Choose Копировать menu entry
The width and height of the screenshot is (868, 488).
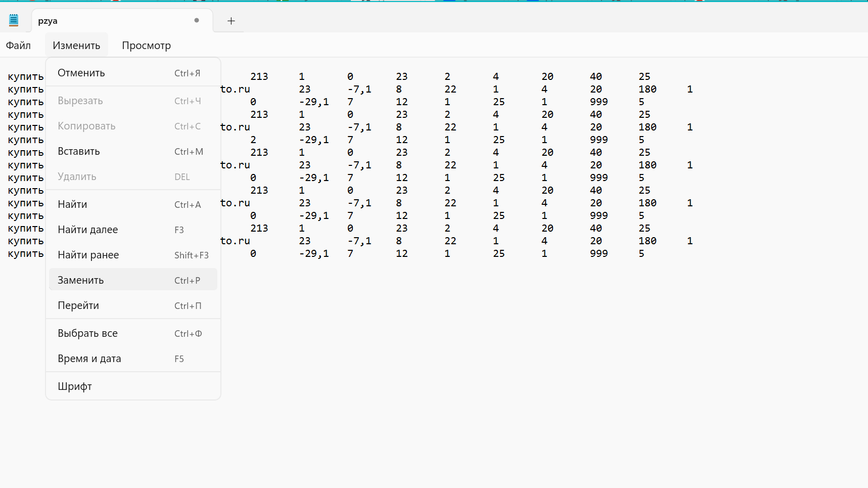point(133,126)
